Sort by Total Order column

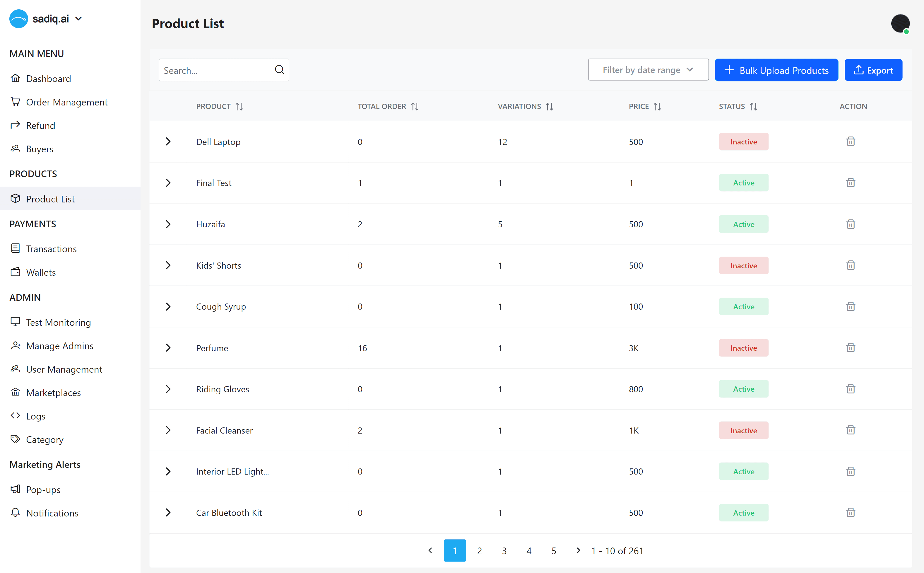[415, 107]
